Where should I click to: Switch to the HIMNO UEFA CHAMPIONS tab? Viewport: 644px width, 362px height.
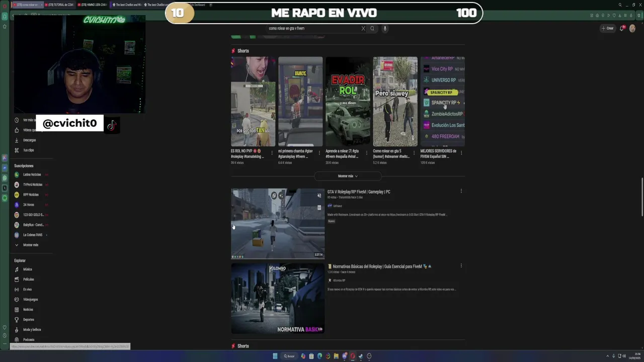[x=92, y=5]
